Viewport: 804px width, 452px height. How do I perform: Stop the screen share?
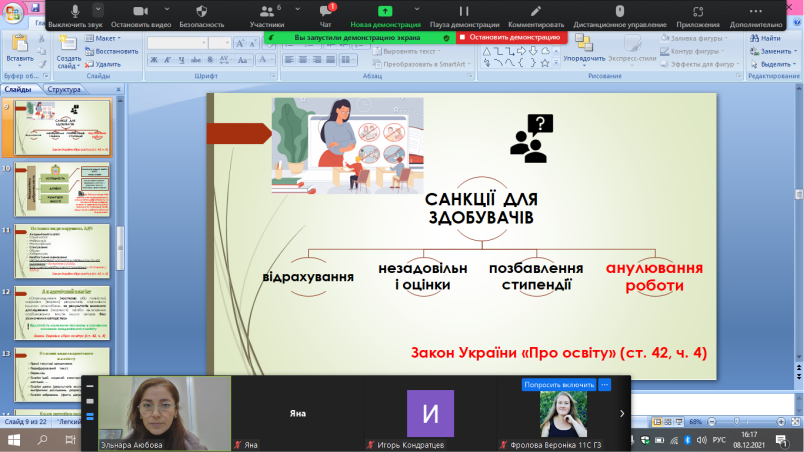click(511, 37)
